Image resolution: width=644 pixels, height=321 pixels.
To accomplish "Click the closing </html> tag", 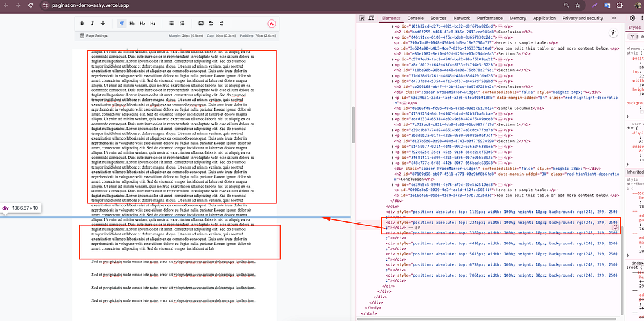I will pyautogui.click(x=369, y=313).
